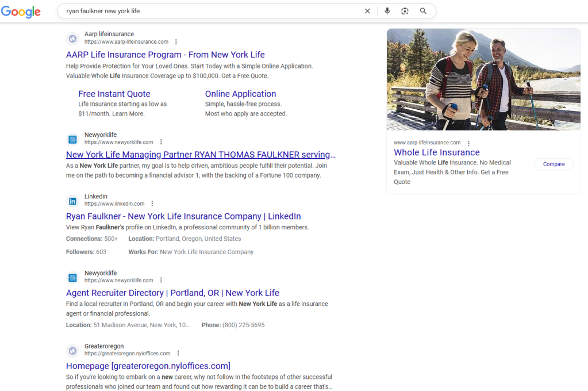Click the Online Application sitelink

pyautogui.click(x=240, y=94)
